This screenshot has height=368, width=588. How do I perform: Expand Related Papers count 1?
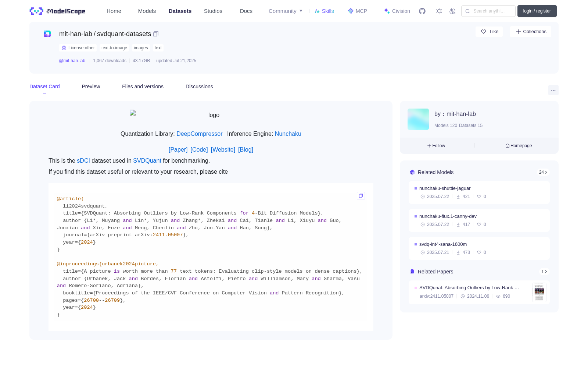544,272
